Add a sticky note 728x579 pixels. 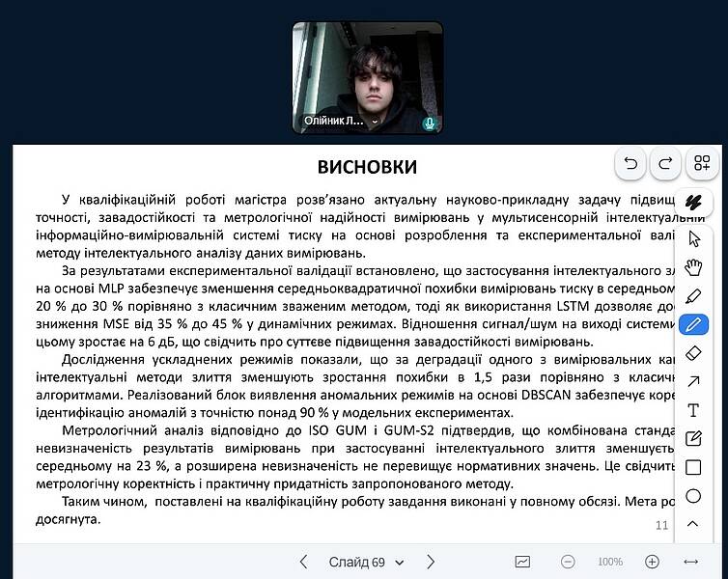coord(692,439)
